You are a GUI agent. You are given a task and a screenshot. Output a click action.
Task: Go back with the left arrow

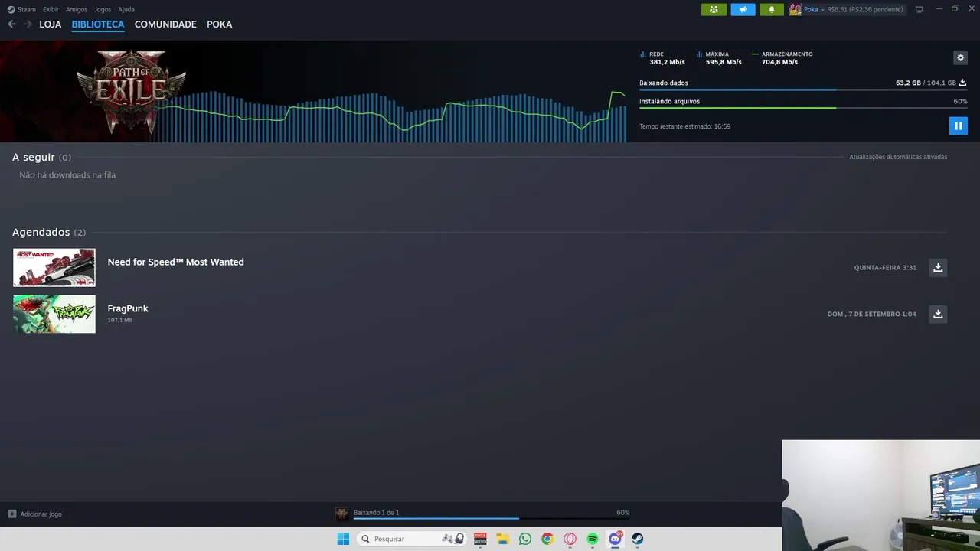(11, 24)
